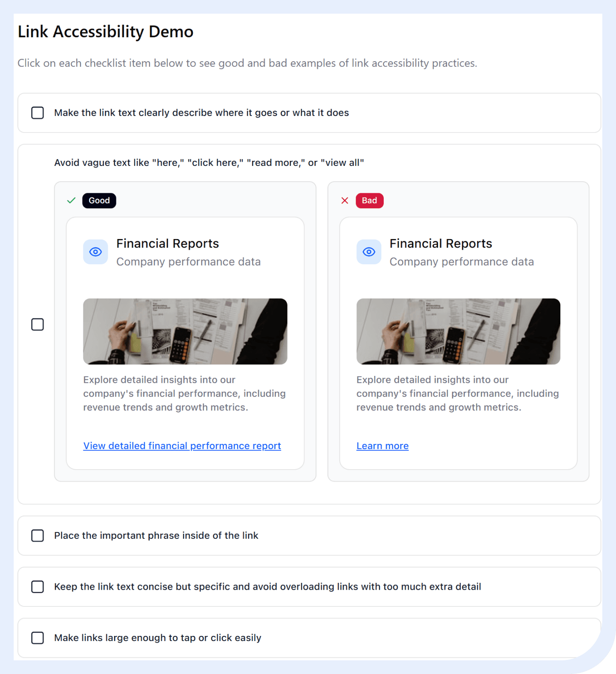Click the red X beside the Bad badge

[345, 200]
